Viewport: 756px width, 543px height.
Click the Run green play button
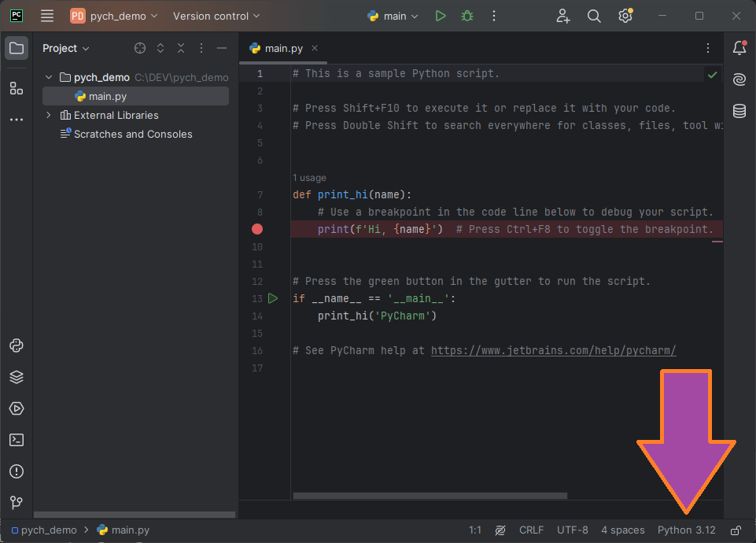click(441, 16)
